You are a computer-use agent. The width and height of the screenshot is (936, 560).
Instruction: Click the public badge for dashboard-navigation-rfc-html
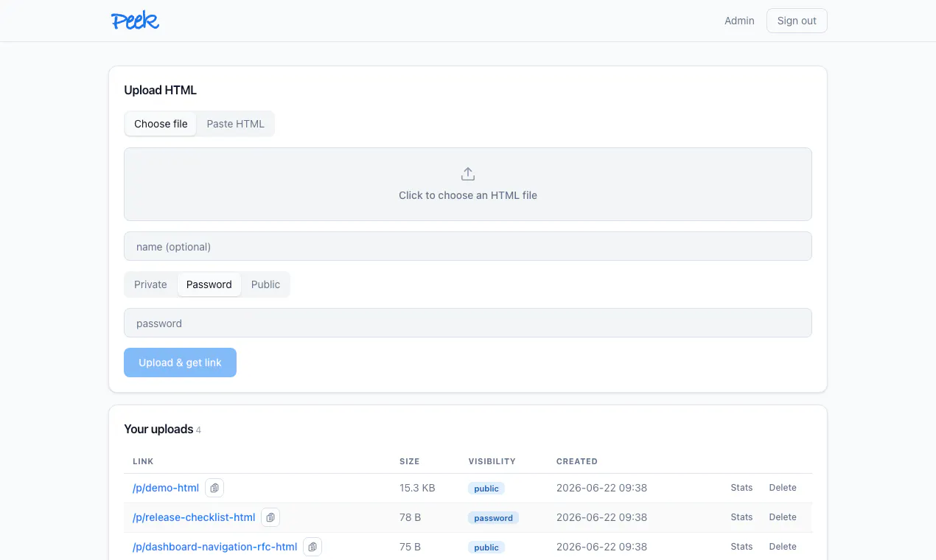(486, 547)
